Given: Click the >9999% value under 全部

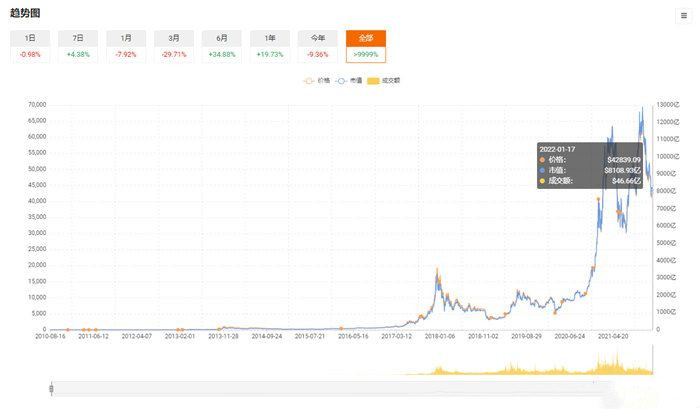Looking at the screenshot, I should point(366,54).
